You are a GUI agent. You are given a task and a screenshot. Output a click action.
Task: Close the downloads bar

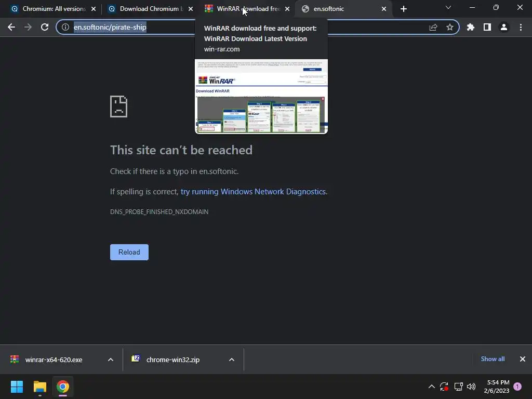pyautogui.click(x=523, y=359)
